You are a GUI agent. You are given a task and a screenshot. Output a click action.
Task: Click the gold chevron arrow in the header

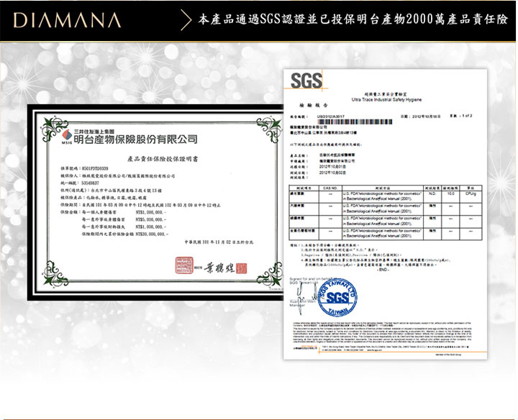186,20
